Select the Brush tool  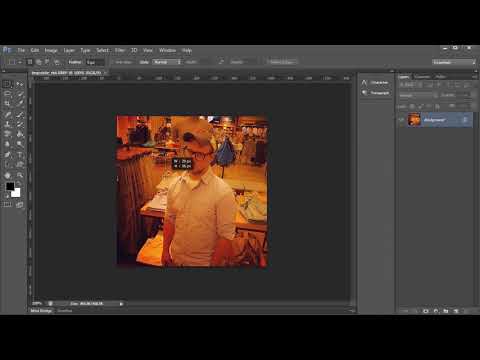20,115
